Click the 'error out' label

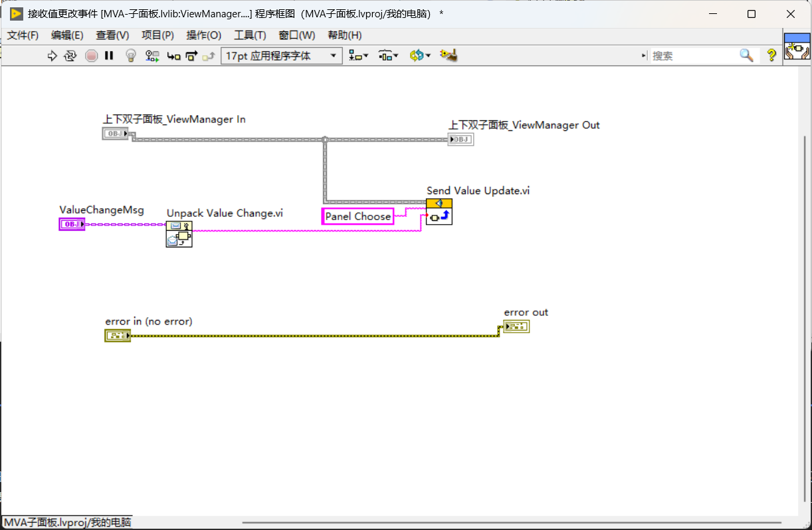pyautogui.click(x=526, y=312)
